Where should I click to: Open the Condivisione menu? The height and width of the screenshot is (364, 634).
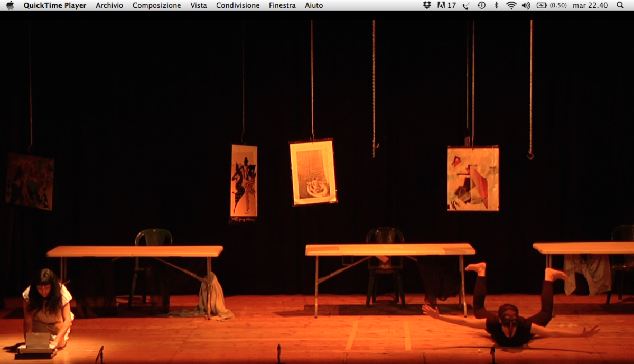click(238, 5)
